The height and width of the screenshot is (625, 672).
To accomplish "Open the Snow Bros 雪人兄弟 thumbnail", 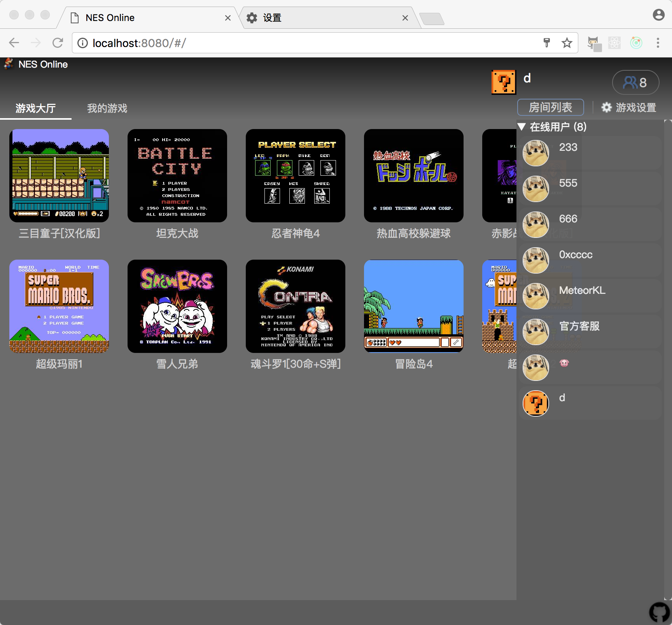I will click(x=177, y=306).
